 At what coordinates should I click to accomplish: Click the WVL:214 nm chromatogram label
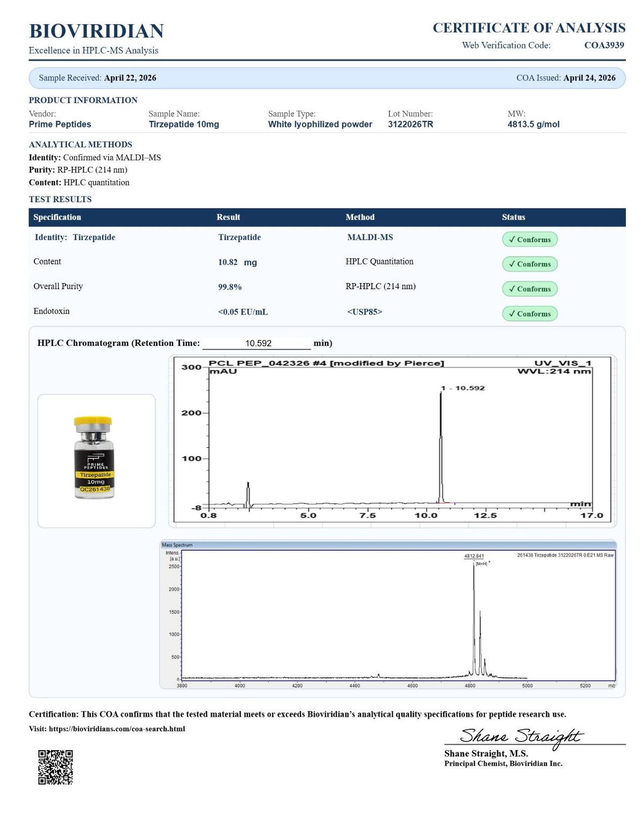(x=554, y=371)
